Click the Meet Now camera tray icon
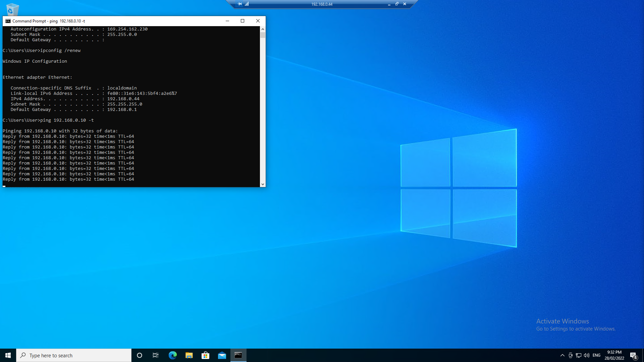Viewport: 644px width, 362px height. [x=571, y=355]
